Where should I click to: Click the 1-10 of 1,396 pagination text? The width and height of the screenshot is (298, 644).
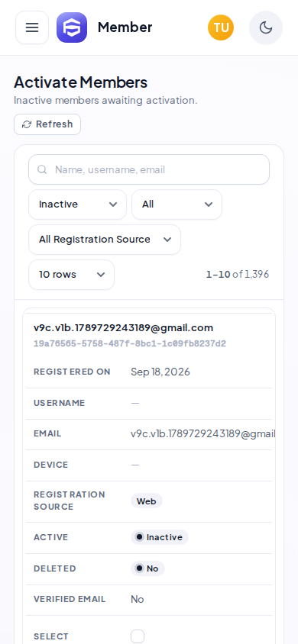pyautogui.click(x=238, y=275)
